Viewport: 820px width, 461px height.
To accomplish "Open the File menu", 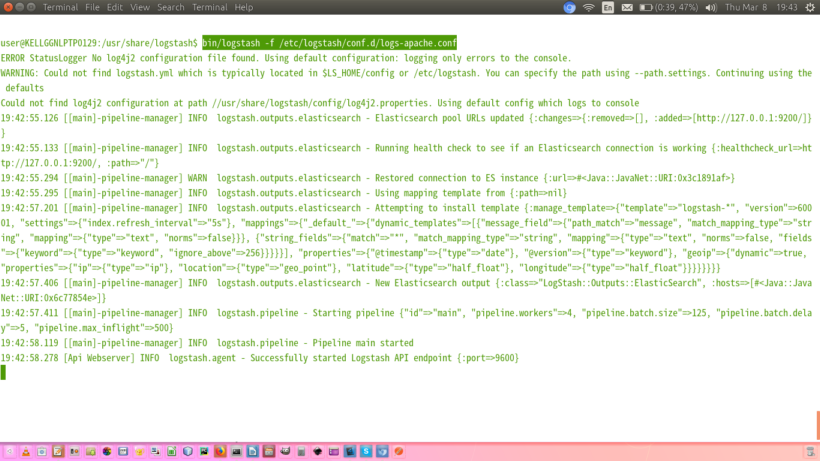I will (92, 7).
